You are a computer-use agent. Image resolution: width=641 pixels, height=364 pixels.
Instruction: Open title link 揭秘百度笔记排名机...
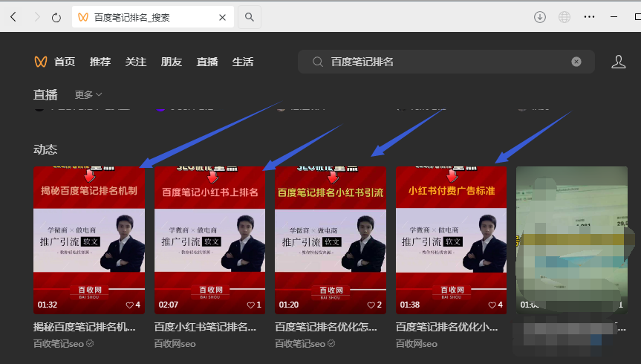pyautogui.click(x=85, y=327)
